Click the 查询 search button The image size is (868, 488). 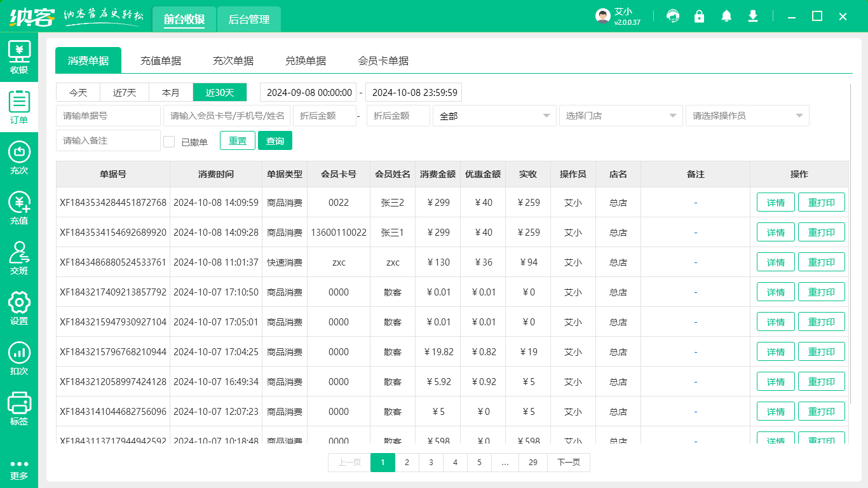click(275, 140)
